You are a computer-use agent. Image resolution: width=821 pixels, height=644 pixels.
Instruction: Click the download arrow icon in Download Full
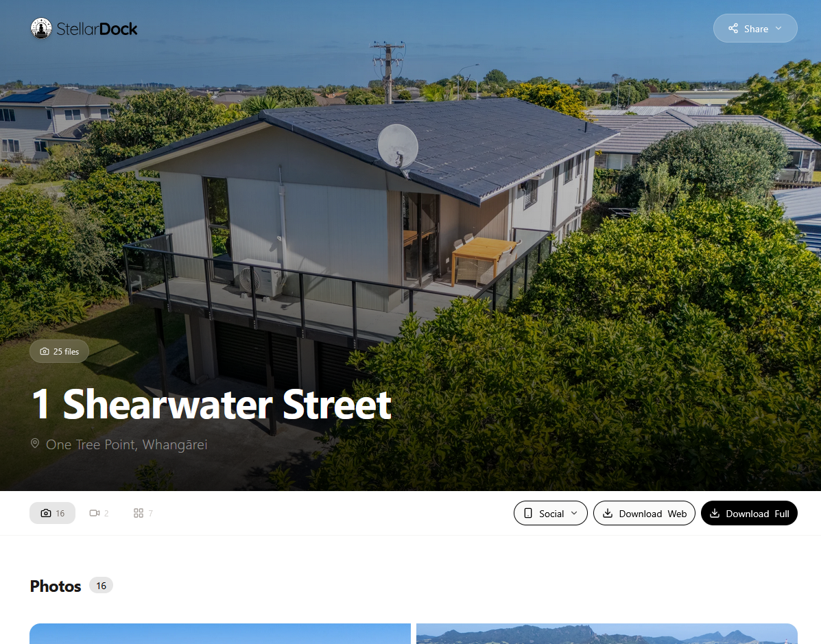tap(714, 513)
